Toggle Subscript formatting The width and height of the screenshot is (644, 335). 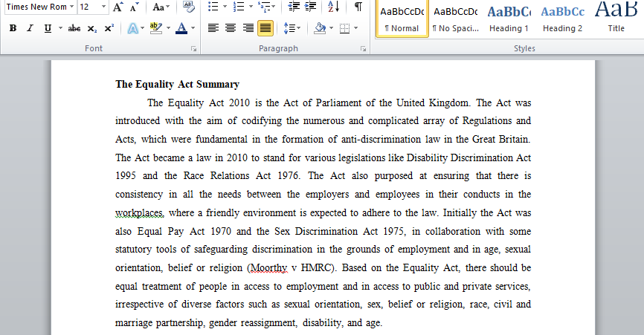(x=92, y=28)
